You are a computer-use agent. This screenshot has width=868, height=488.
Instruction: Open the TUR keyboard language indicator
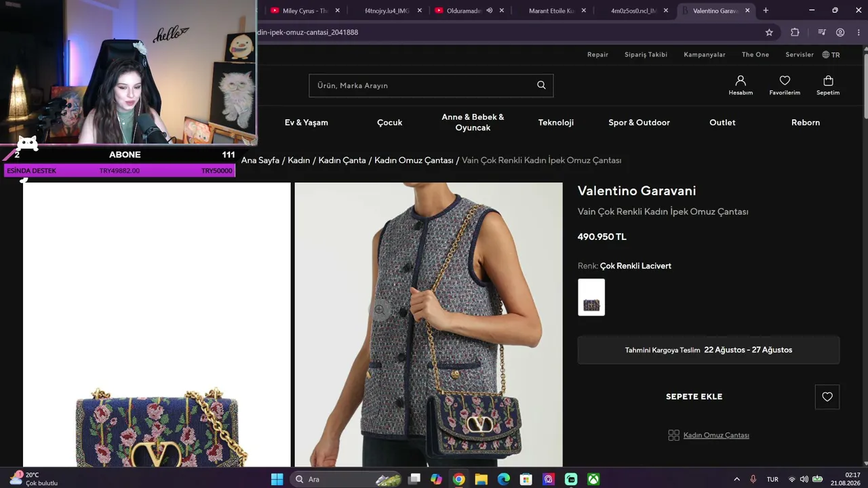tap(772, 479)
